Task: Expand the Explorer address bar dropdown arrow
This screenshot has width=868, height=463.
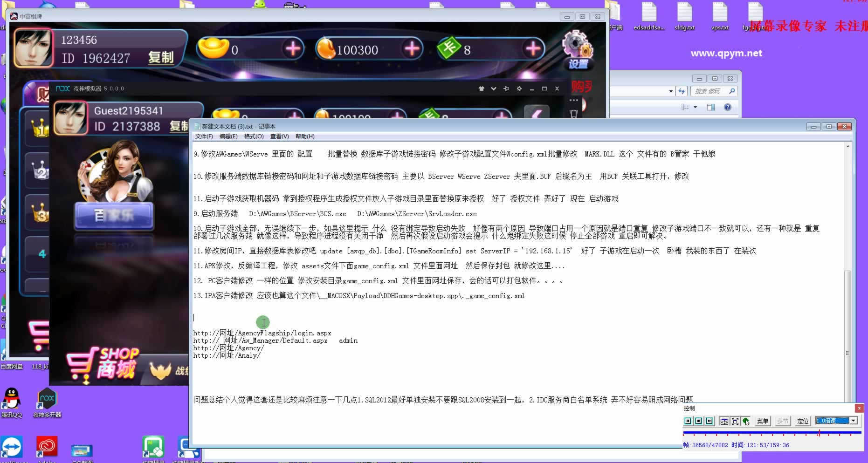Action: click(671, 91)
